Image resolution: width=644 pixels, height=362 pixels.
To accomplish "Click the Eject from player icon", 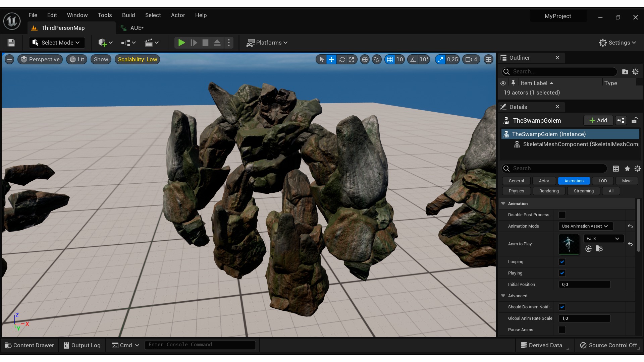I will click(217, 43).
